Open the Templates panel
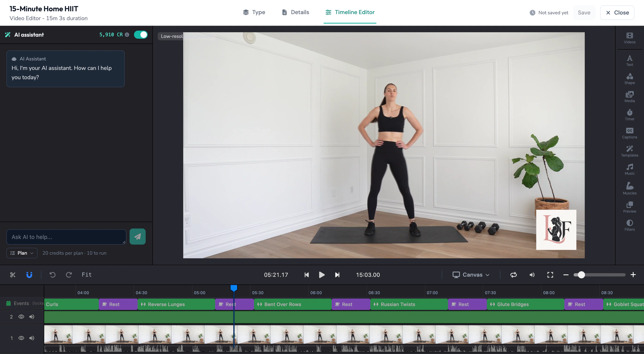Viewport: 644px width, 354px height. coord(630,151)
